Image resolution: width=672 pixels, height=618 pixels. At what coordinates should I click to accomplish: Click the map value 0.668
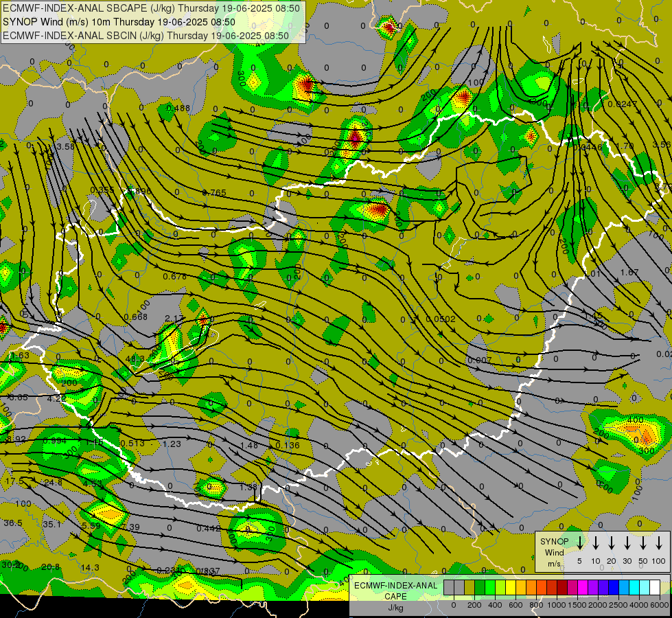[x=136, y=317]
